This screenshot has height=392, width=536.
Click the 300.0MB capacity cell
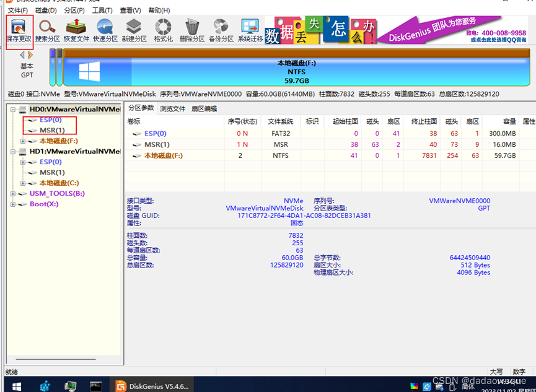click(502, 134)
